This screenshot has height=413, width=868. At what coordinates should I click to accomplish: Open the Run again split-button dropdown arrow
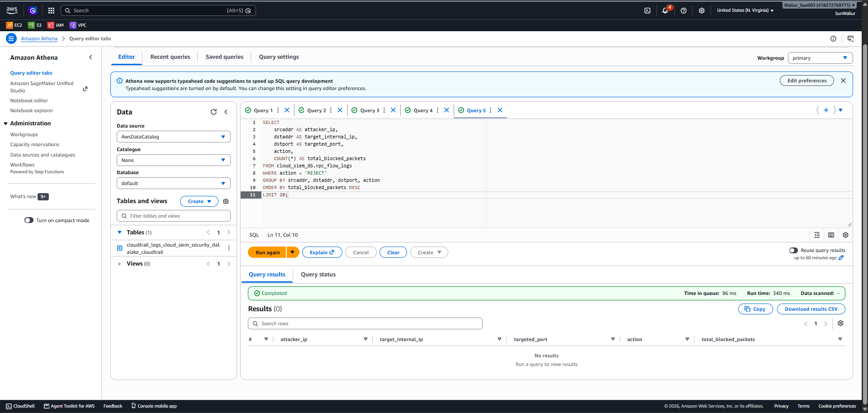click(293, 252)
